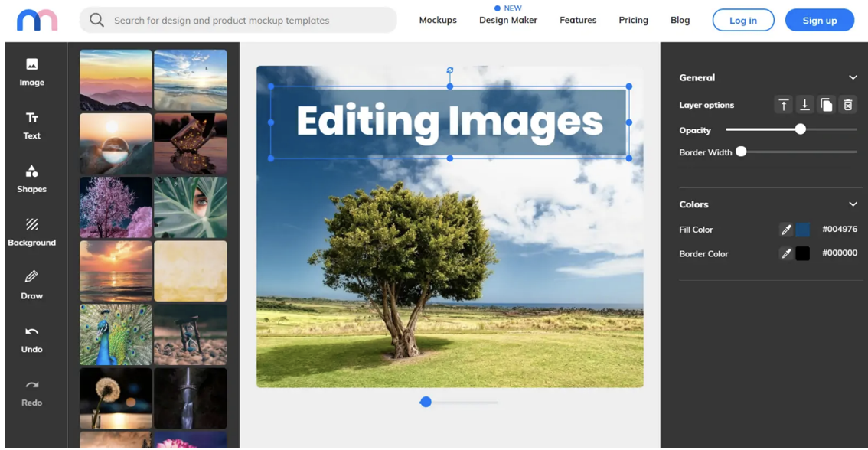This screenshot has width=868, height=450.
Task: Click the top-right handle of text box
Action: tap(629, 86)
